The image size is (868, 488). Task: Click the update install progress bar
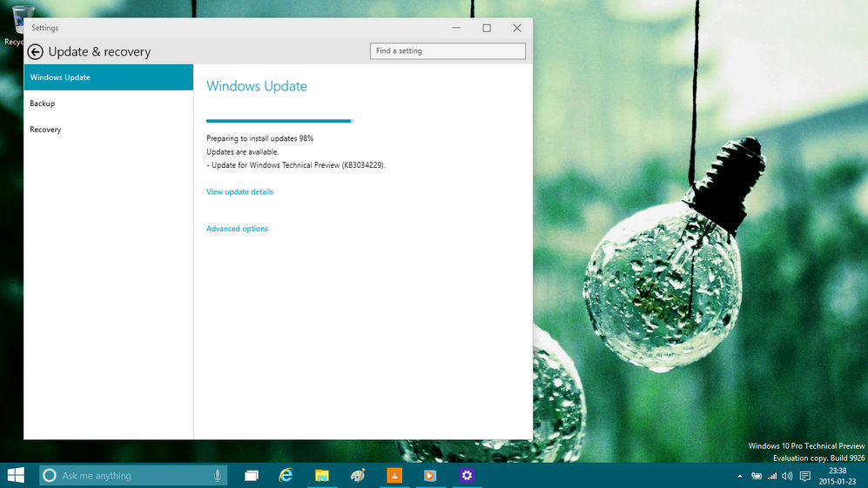[279, 121]
